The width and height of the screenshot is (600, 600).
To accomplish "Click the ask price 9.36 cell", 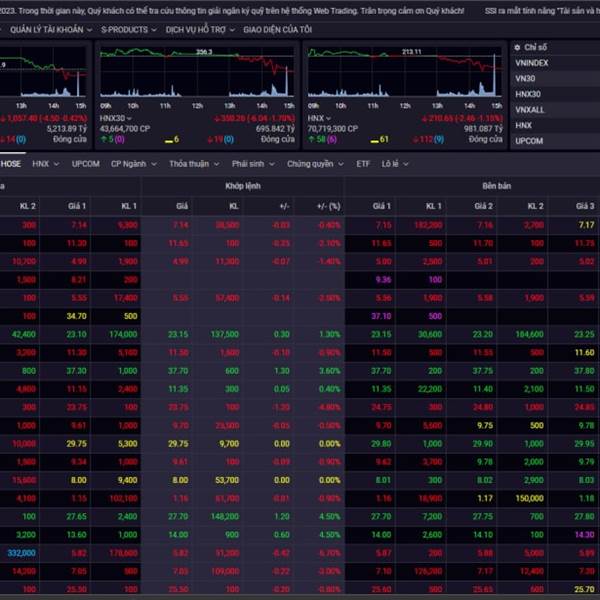I will 383,280.
